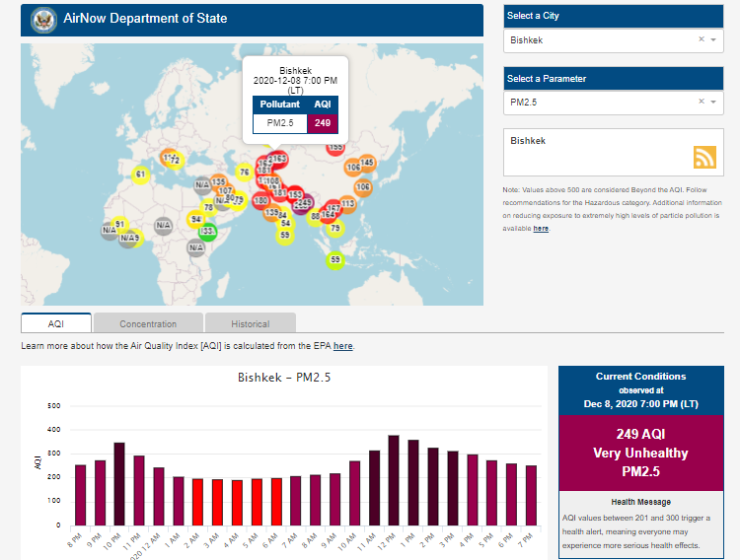Open the Select a City dropdown arrow
The image size is (740, 560).
[x=713, y=40]
